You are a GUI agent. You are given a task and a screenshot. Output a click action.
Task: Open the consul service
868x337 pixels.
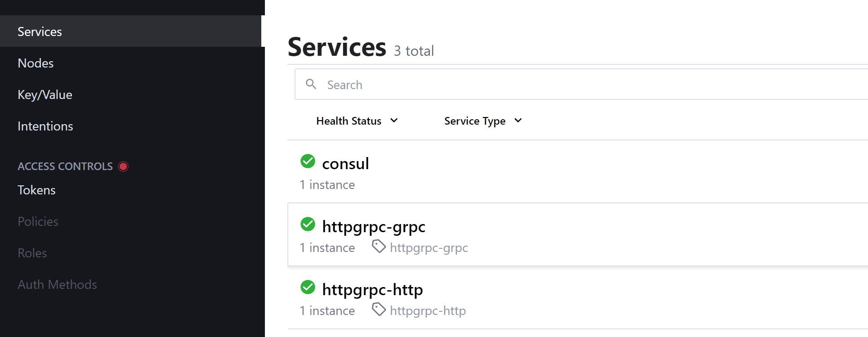click(345, 163)
